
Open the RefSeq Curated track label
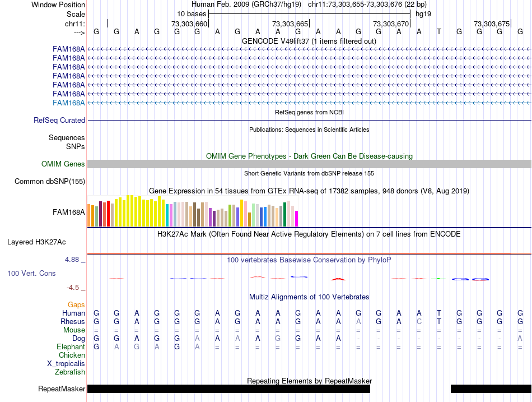[59, 121]
